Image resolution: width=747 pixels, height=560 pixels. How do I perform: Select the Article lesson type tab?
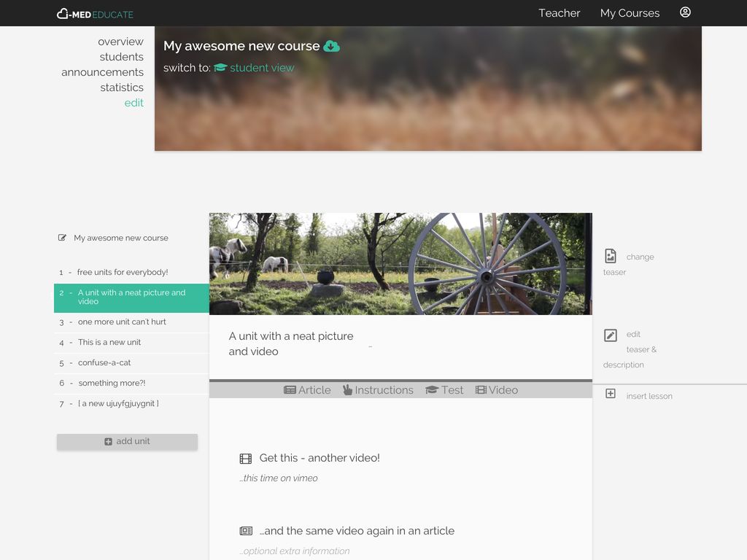[307, 390]
